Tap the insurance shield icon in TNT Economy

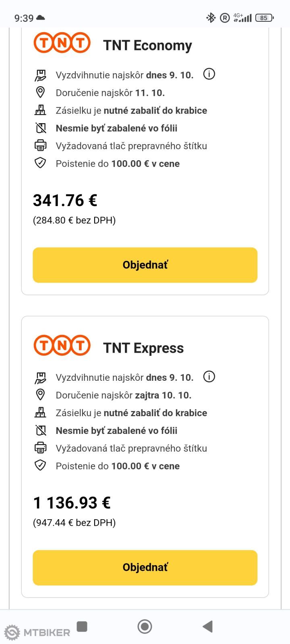click(x=40, y=163)
